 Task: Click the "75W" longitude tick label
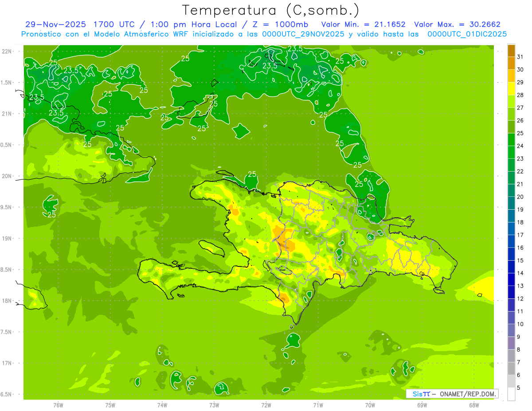(x=110, y=405)
